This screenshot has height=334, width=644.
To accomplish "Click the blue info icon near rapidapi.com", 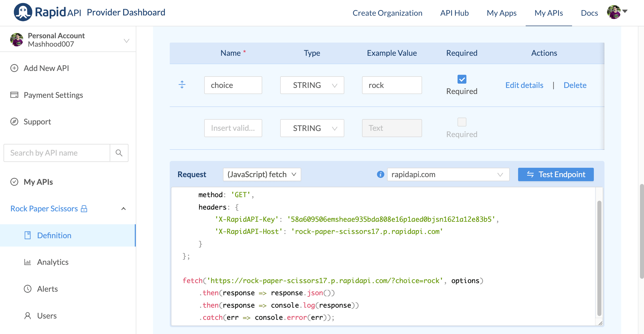I will (x=381, y=174).
